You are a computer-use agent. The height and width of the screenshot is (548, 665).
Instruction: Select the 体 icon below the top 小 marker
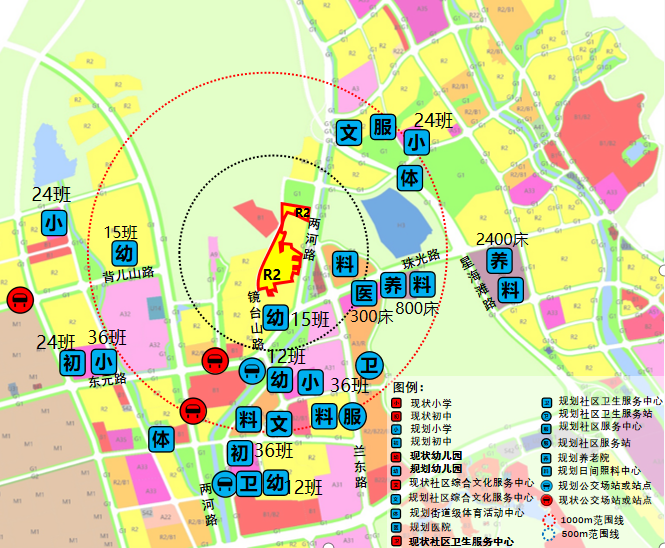pos(410,178)
